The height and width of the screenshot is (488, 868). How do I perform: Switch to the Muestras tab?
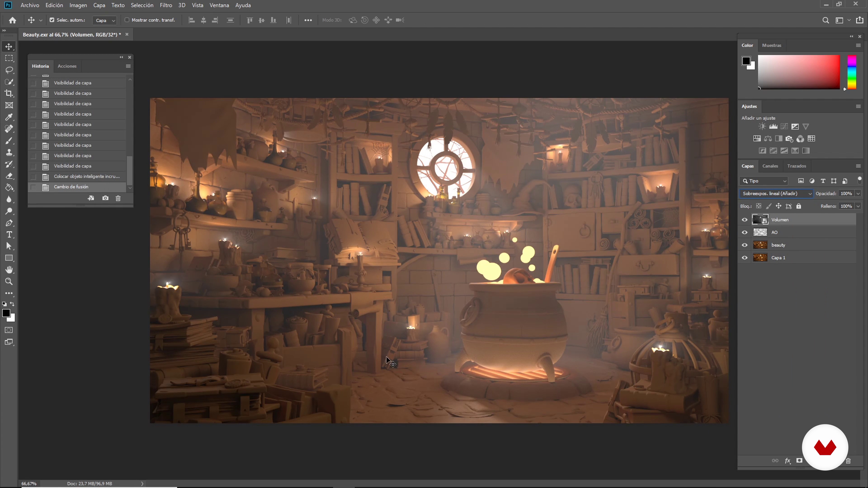pos(772,45)
